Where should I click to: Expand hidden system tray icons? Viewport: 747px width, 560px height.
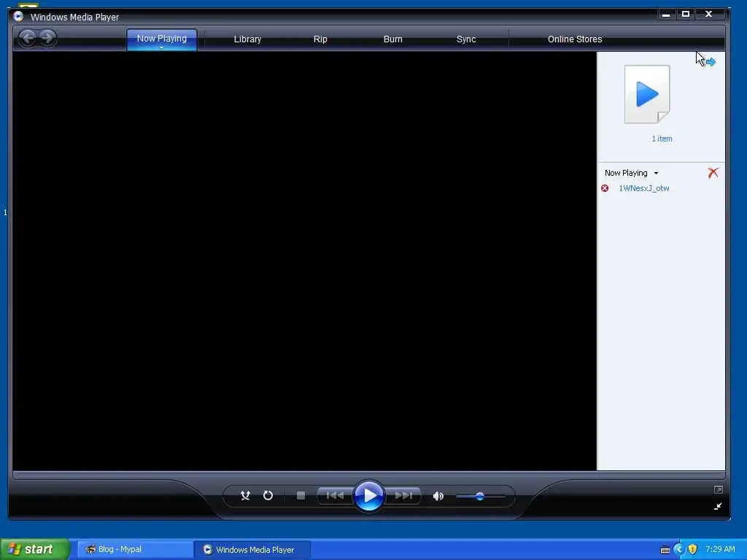click(679, 549)
